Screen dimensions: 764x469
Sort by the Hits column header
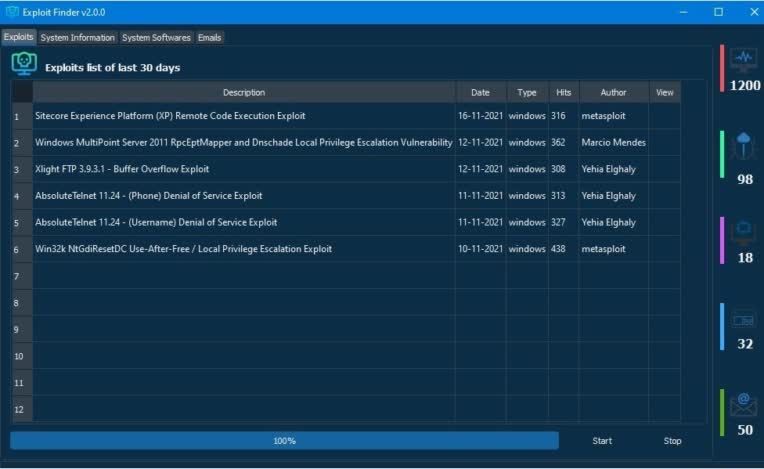point(564,93)
